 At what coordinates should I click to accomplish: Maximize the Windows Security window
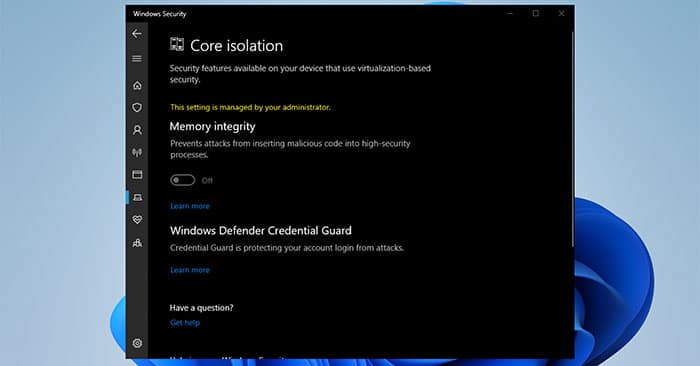tap(536, 13)
